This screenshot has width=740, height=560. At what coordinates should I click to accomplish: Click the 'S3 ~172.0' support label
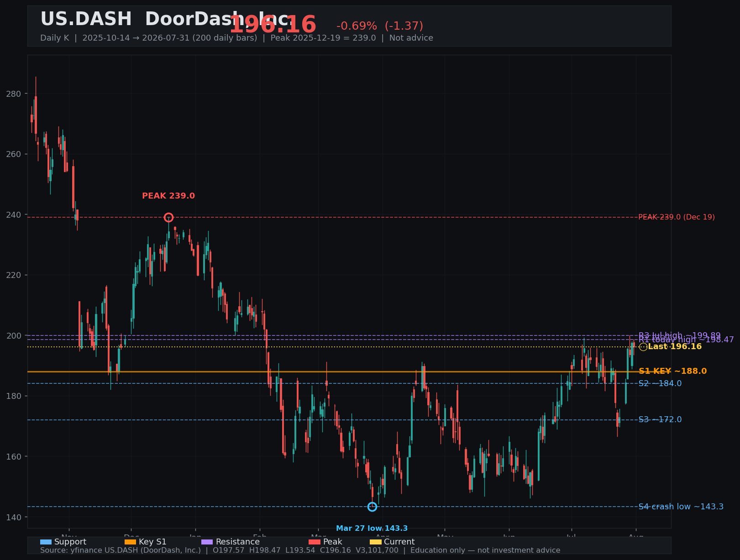pyautogui.click(x=660, y=419)
